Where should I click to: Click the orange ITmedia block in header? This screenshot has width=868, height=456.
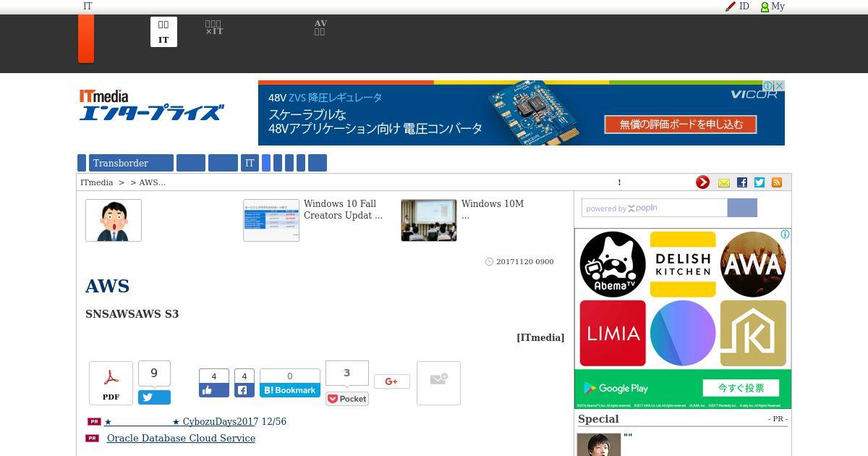[x=86, y=38]
